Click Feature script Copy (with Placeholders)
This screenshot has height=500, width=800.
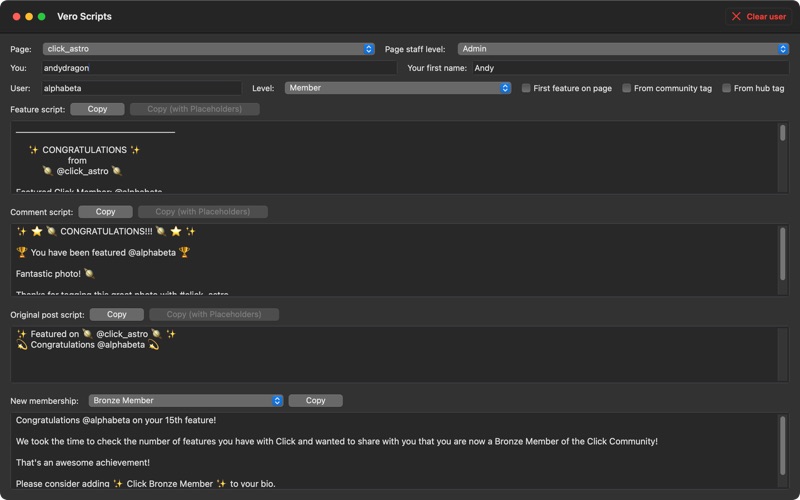click(x=194, y=109)
